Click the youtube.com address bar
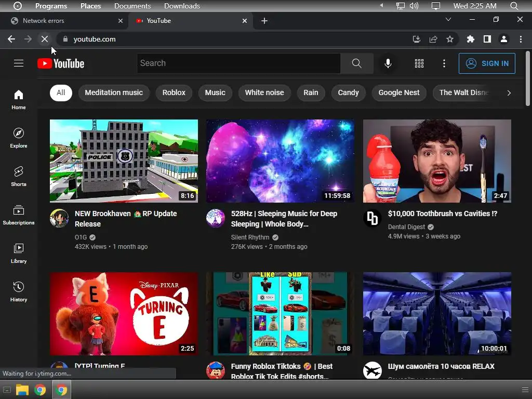This screenshot has height=399, width=532. click(x=234, y=39)
